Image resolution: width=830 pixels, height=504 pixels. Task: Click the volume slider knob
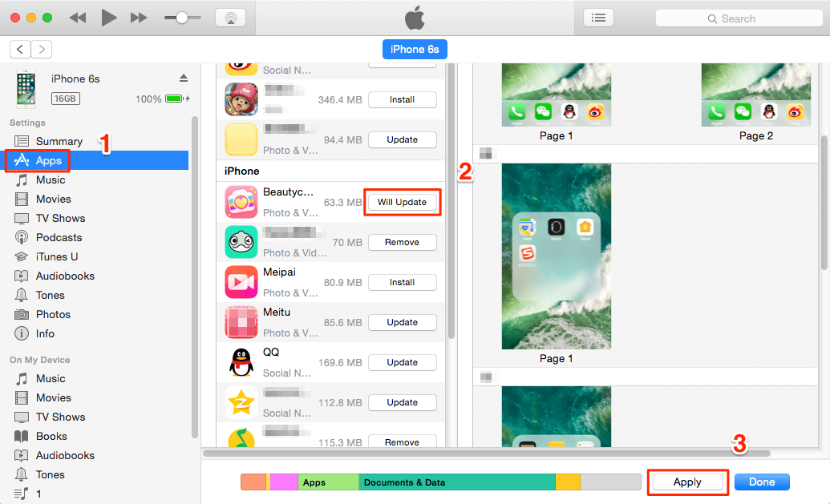(x=181, y=18)
